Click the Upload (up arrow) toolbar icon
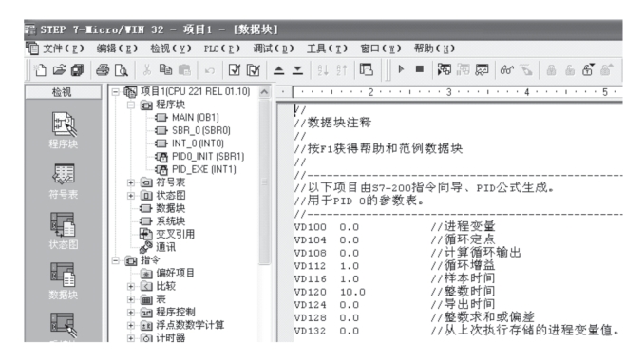Image resolution: width=644 pixels, height=363 pixels. click(x=279, y=70)
